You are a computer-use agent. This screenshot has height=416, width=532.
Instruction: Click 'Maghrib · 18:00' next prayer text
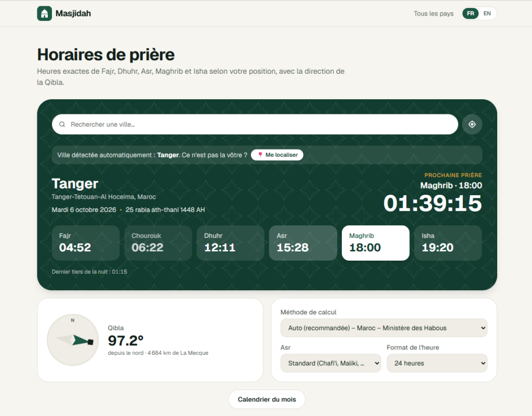pos(451,185)
